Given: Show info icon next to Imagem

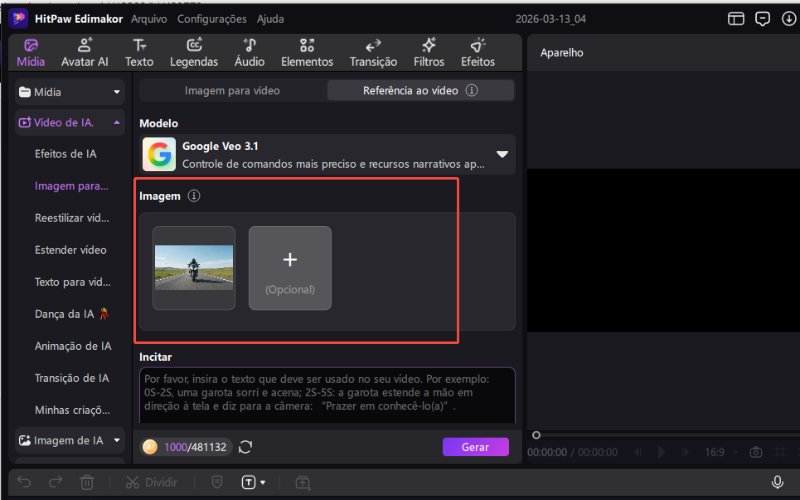Looking at the screenshot, I should 194,195.
